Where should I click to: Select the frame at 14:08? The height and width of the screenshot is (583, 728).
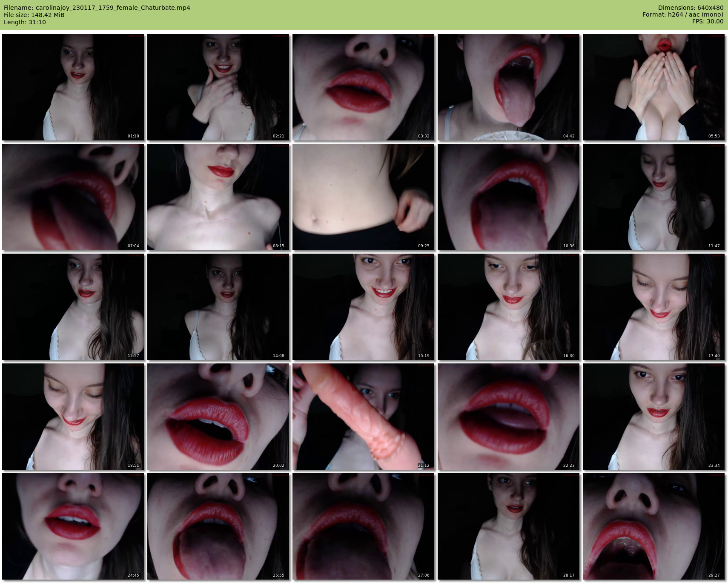tap(218, 307)
